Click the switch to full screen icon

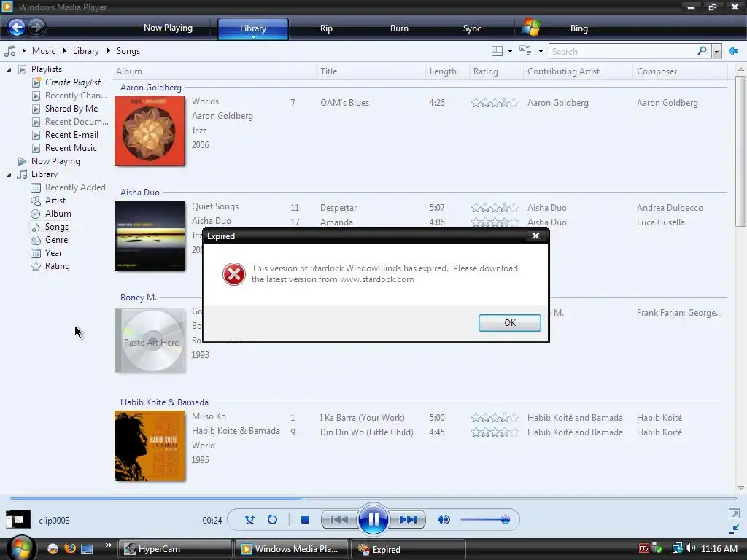click(x=734, y=513)
